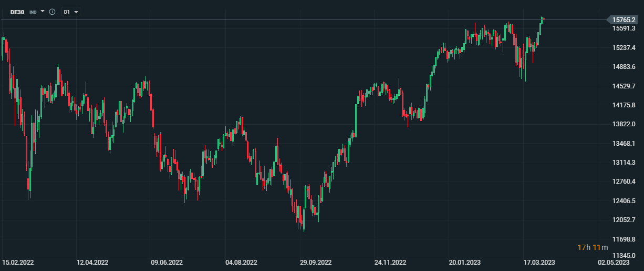Open the D1 timeframe dropdown
Image resolution: width=644 pixels, height=271 pixels.
coord(71,12)
